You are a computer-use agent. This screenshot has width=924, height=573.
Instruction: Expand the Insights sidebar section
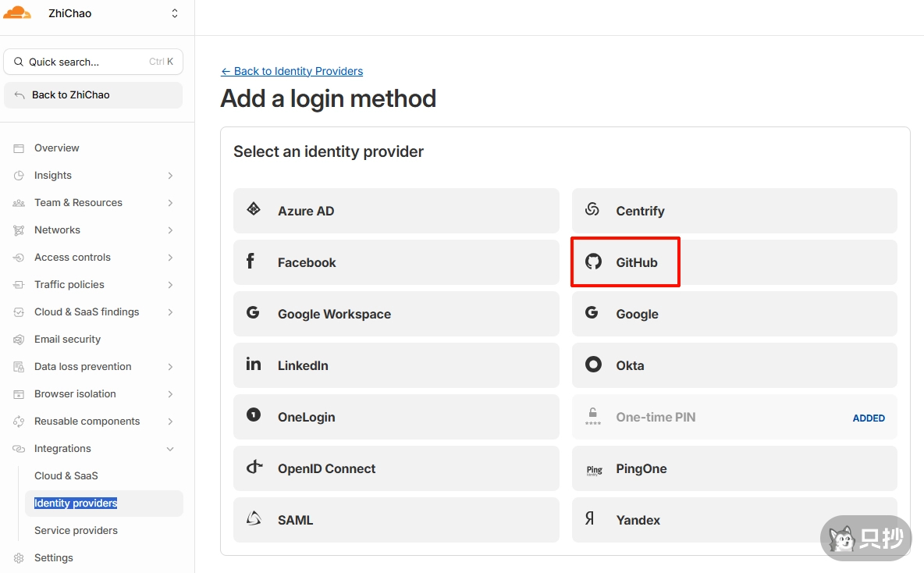(170, 176)
